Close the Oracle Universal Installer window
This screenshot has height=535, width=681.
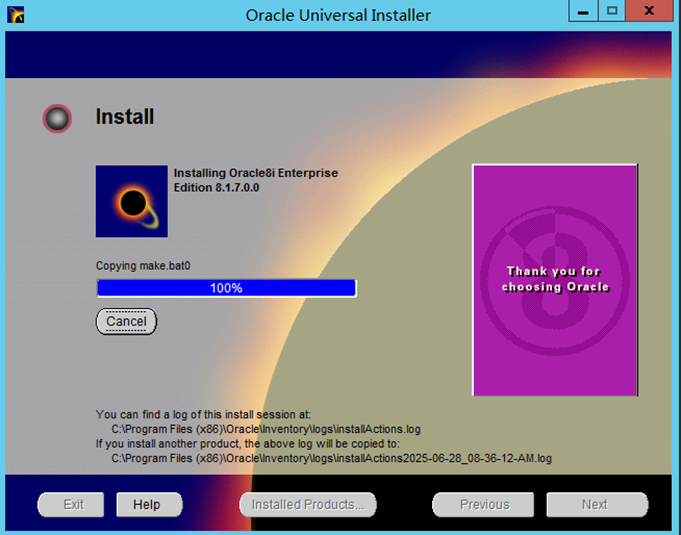649,11
